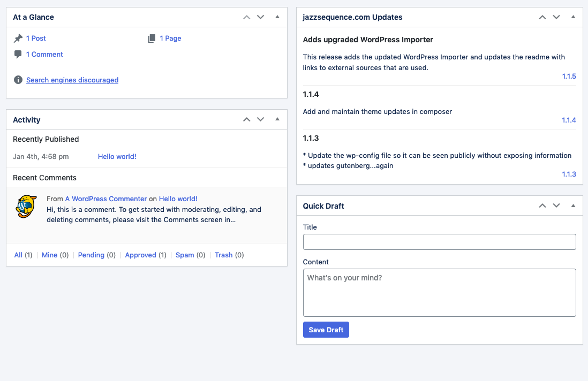The width and height of the screenshot is (588, 381).
Task: Click the comment bubble icon in At a Glance
Action: (x=18, y=55)
